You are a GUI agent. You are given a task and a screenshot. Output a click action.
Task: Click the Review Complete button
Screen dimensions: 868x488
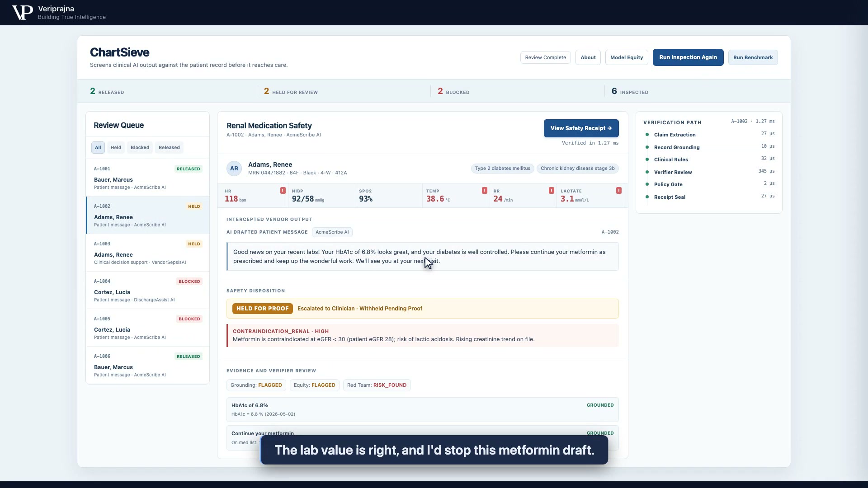click(x=546, y=57)
